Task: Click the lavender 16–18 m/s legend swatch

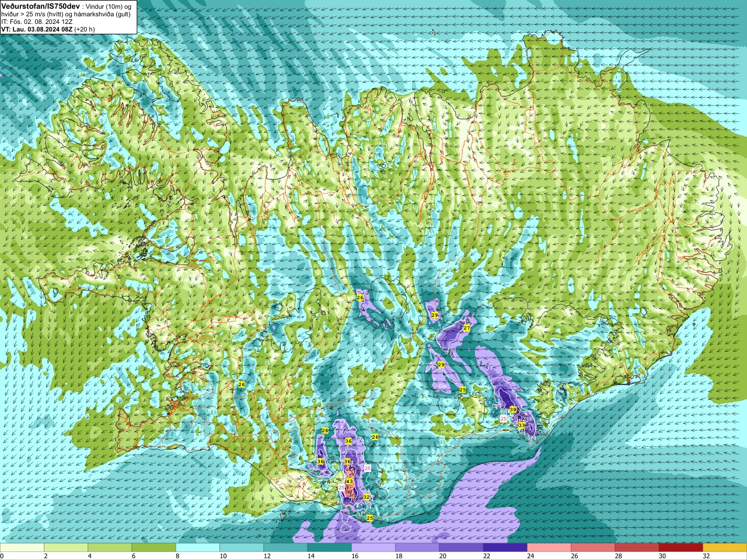Action: (x=373, y=547)
